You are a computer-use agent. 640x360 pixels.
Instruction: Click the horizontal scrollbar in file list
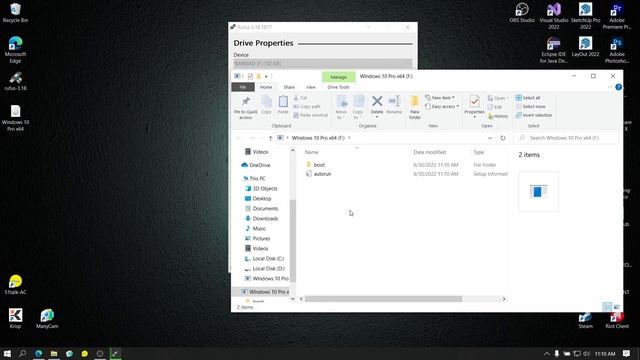coord(383,299)
